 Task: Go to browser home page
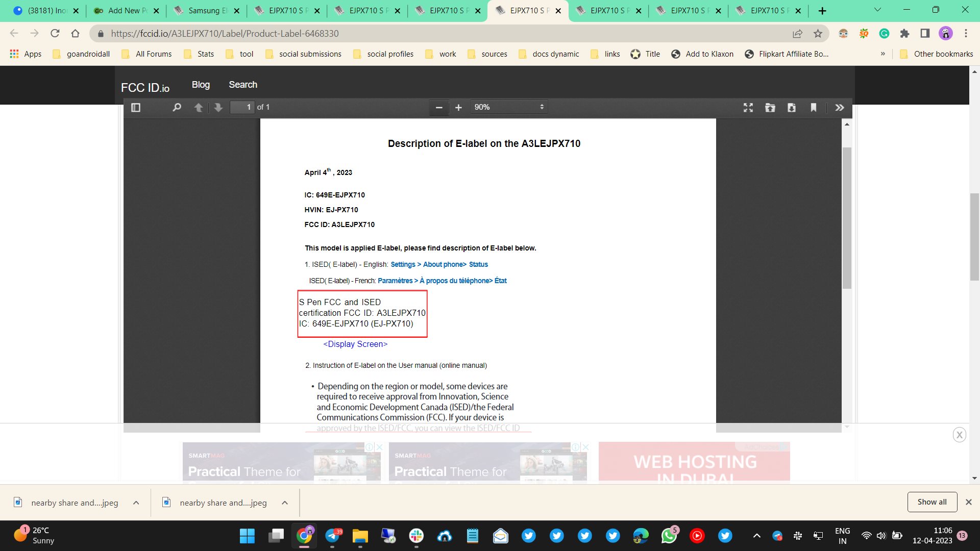[x=76, y=34]
